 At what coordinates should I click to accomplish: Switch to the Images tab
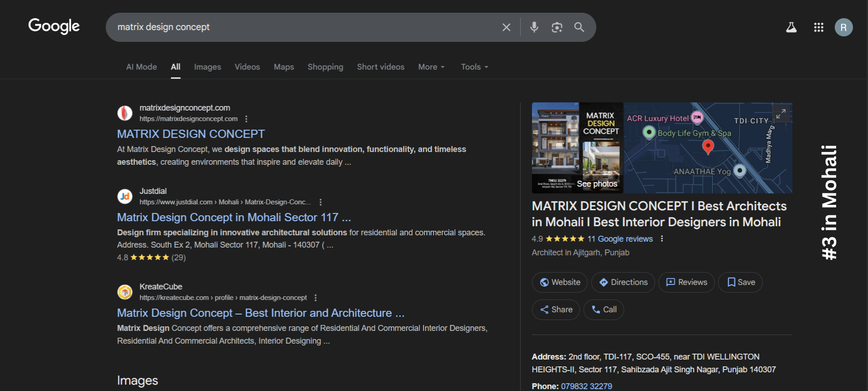207,67
